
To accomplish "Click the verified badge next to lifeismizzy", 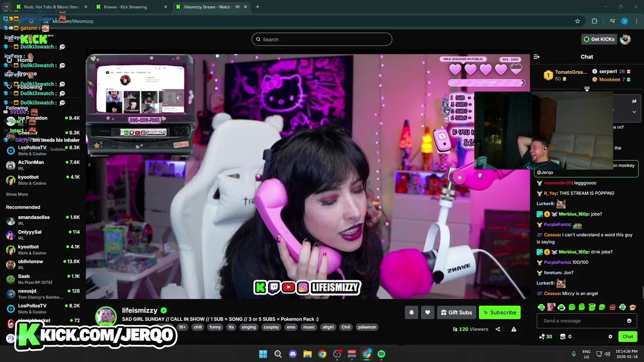I will pyautogui.click(x=164, y=311).
